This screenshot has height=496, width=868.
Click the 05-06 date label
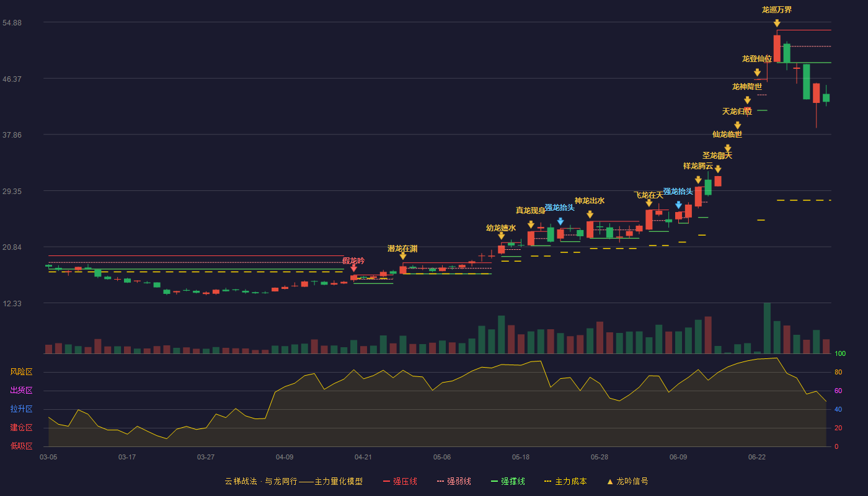point(442,457)
